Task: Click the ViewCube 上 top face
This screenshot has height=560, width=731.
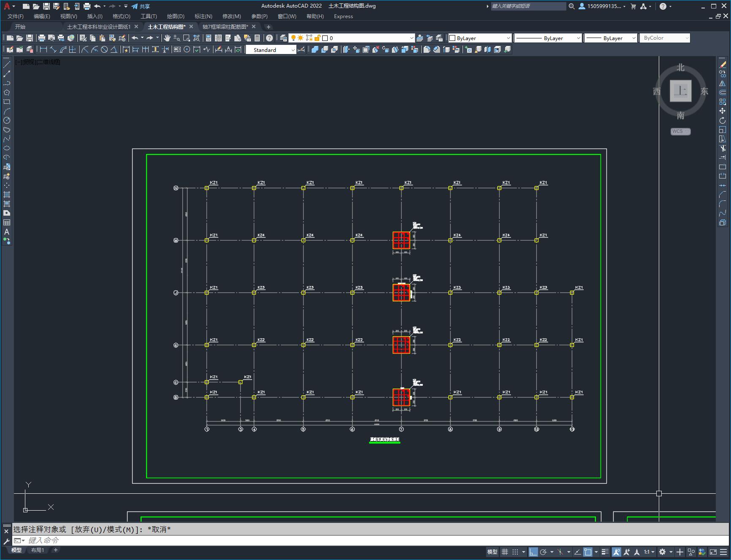Action: point(680,91)
